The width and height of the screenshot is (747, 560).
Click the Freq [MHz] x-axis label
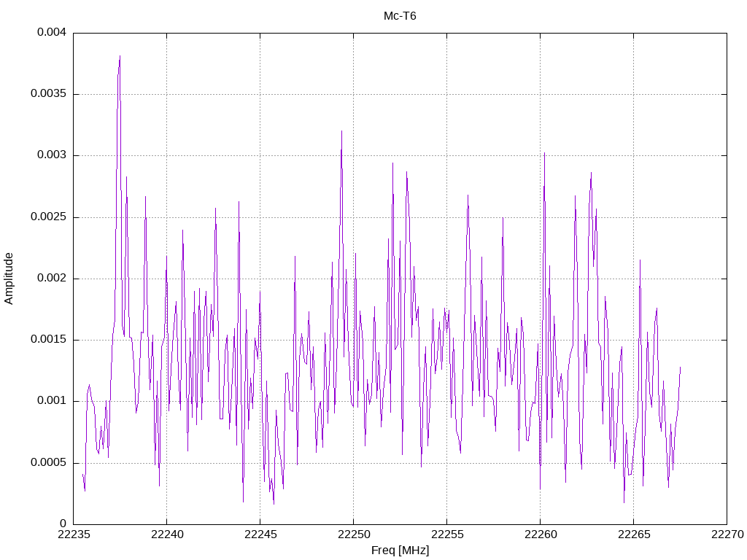tap(400, 551)
